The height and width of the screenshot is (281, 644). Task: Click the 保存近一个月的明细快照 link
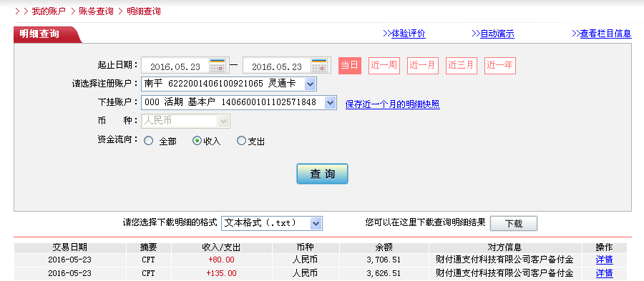pos(393,104)
